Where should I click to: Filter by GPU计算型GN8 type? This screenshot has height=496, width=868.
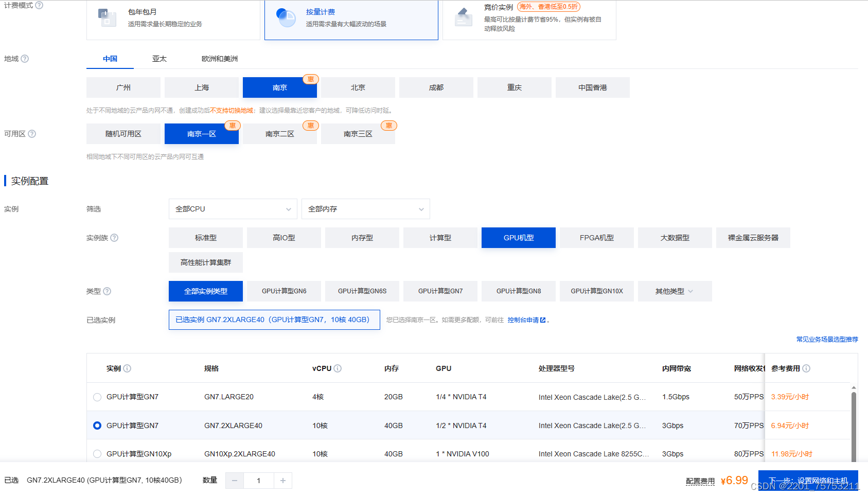pos(519,291)
